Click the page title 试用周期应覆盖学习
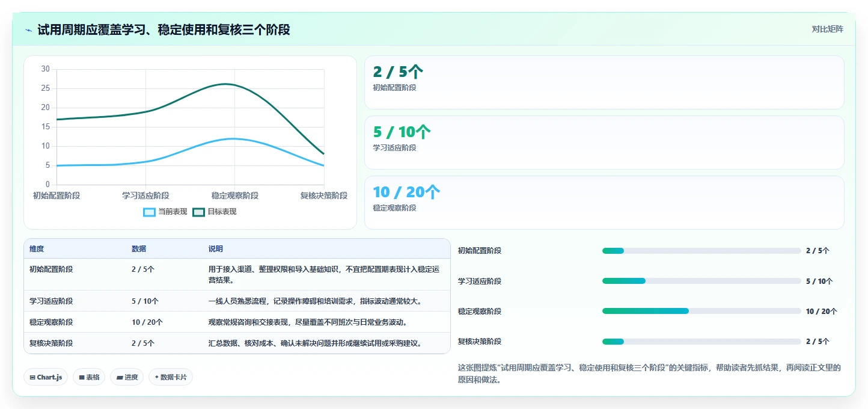 click(164, 30)
